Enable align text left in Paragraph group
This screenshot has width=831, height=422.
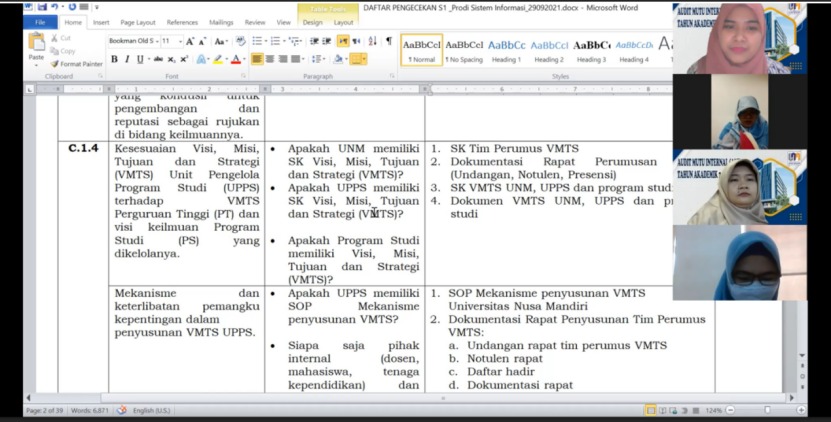point(258,59)
